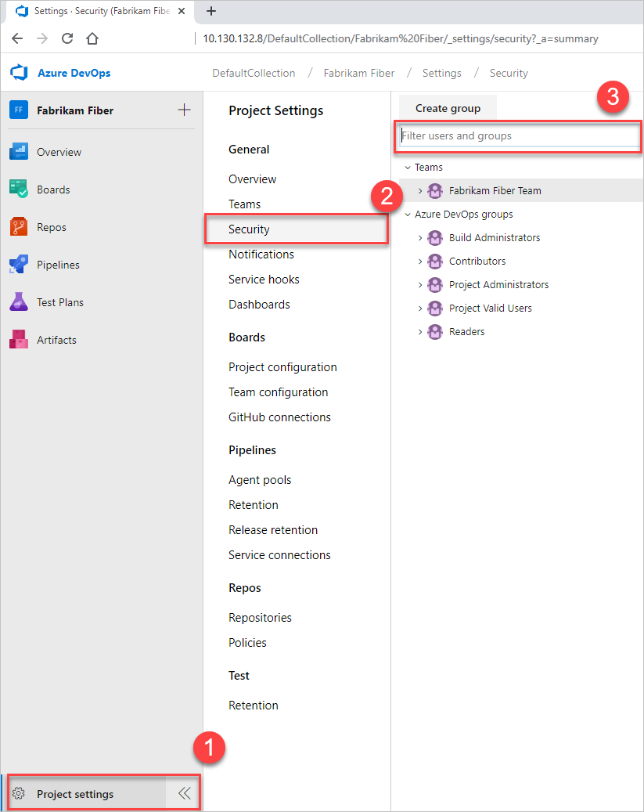Expand the Contributors group

coord(421,261)
